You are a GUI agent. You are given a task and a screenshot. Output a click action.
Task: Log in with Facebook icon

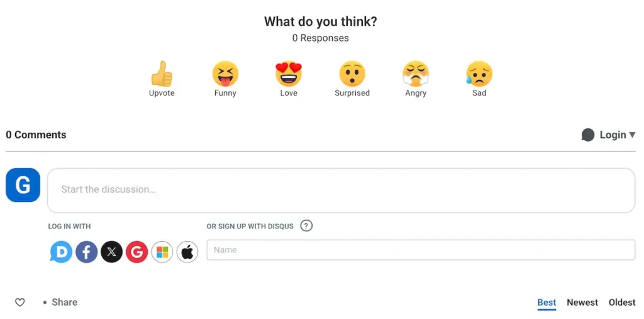coord(86,252)
